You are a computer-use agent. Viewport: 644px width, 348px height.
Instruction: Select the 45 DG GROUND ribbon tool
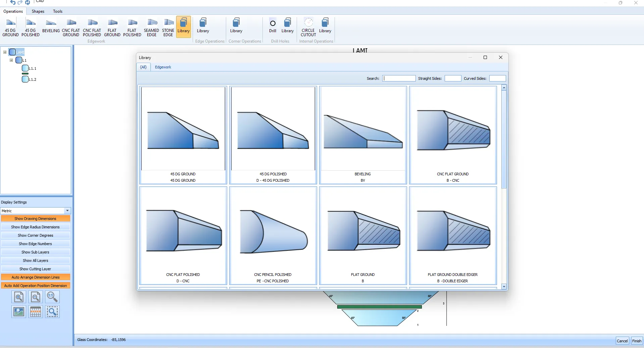click(10, 27)
